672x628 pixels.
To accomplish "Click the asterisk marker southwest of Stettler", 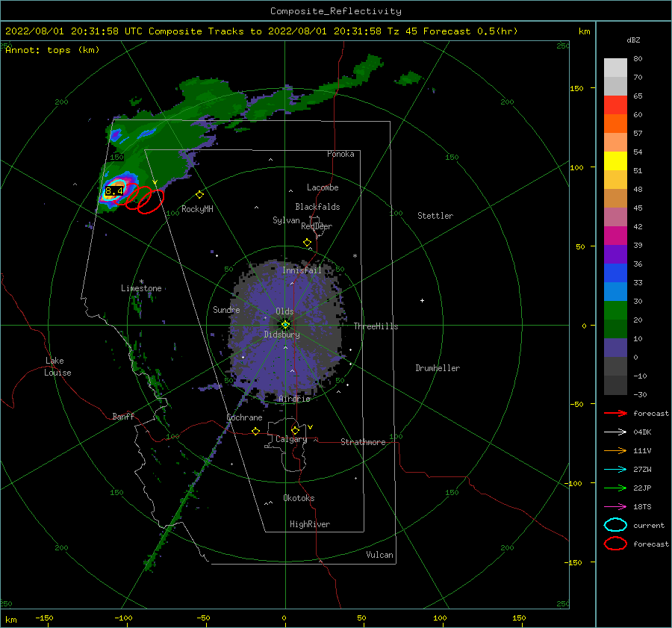I will click(355, 256).
